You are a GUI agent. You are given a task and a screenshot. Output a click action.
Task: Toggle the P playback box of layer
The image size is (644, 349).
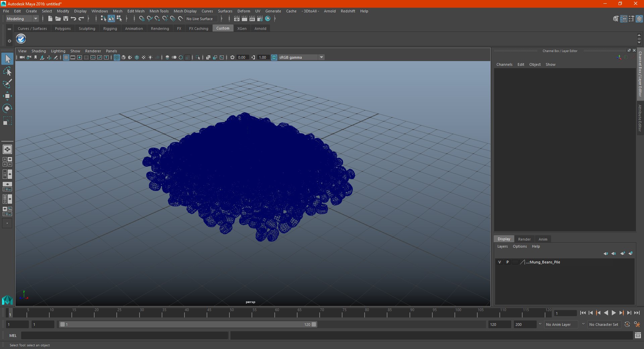507,262
